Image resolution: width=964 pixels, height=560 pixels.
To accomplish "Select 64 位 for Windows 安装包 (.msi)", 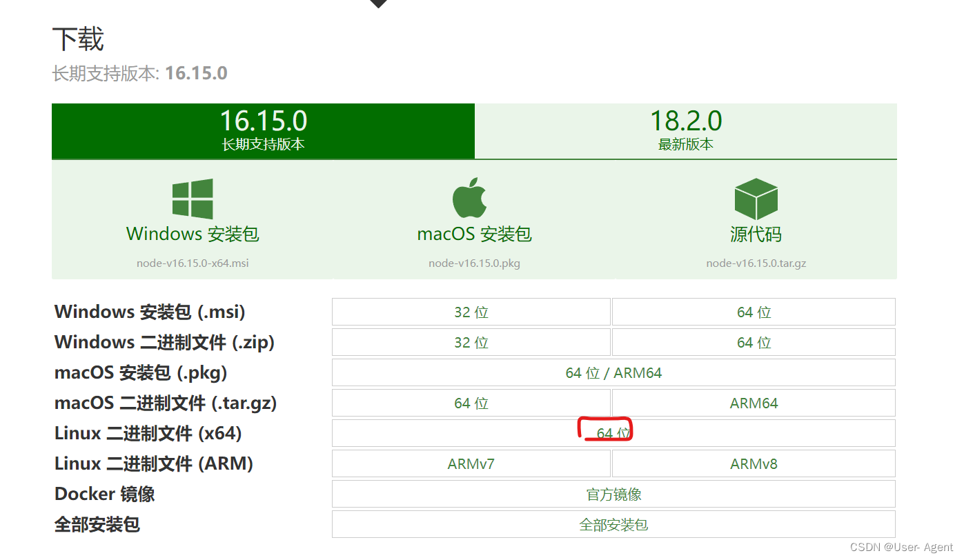I will [754, 312].
